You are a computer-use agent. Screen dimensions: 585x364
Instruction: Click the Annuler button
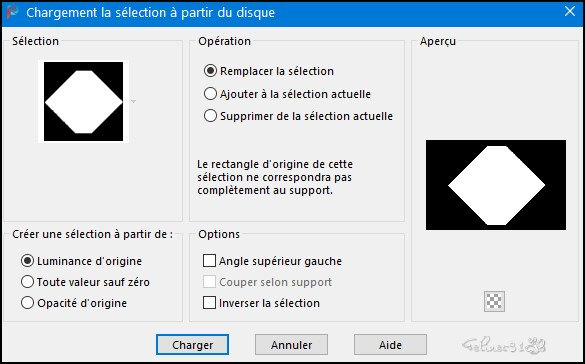coord(291,345)
